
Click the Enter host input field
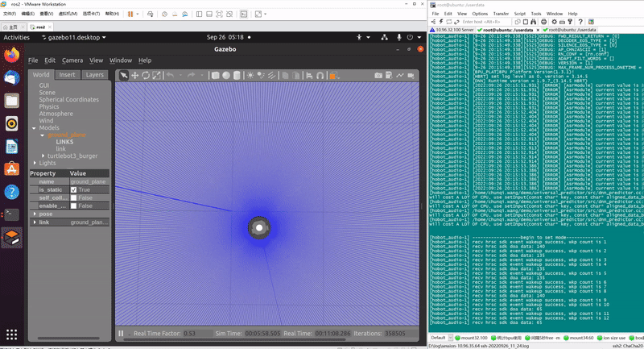point(485,22)
